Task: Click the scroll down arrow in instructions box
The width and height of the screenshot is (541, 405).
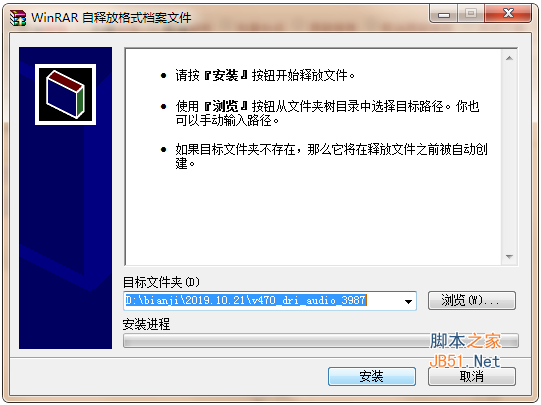Action: (509, 257)
